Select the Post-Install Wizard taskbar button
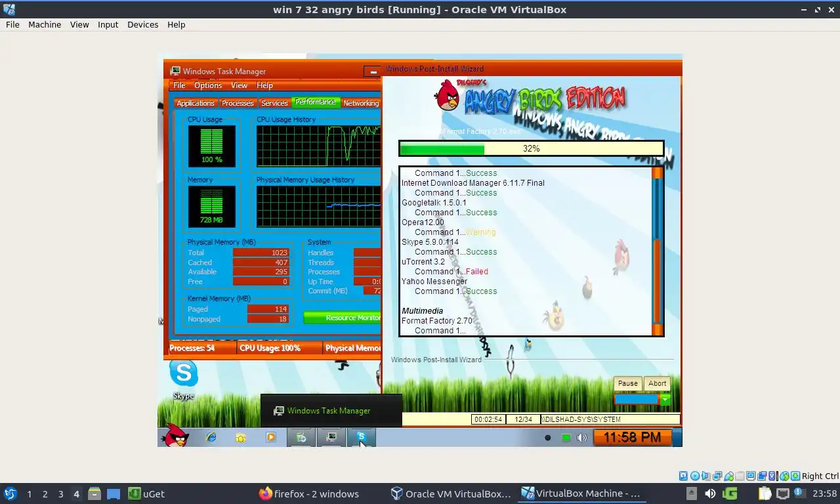This screenshot has width=840, height=504. pyautogui.click(x=301, y=437)
